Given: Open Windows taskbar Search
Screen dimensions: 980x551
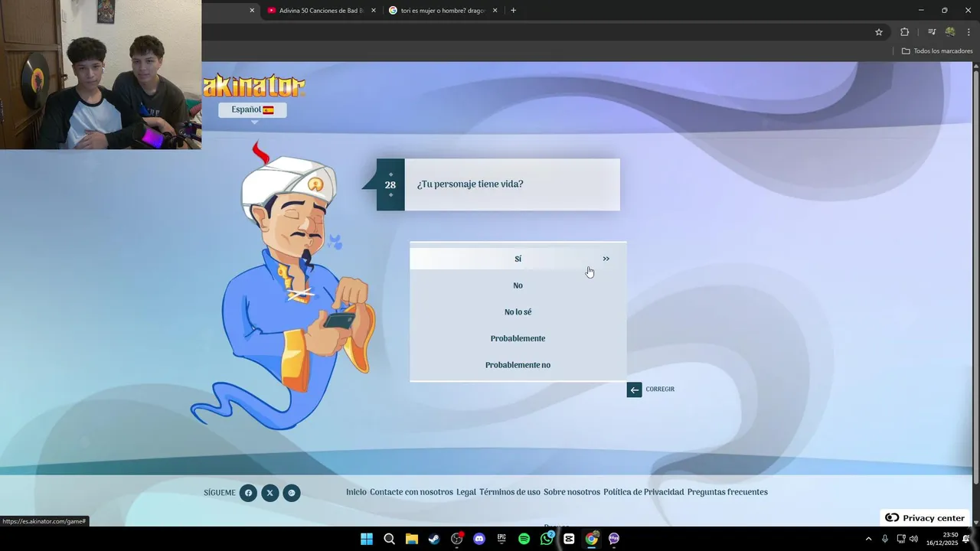Looking at the screenshot, I should 389,539.
